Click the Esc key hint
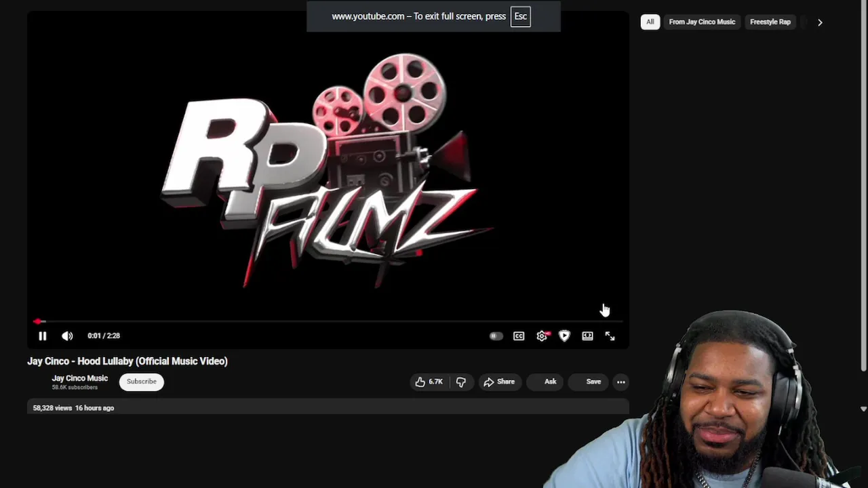 point(520,16)
